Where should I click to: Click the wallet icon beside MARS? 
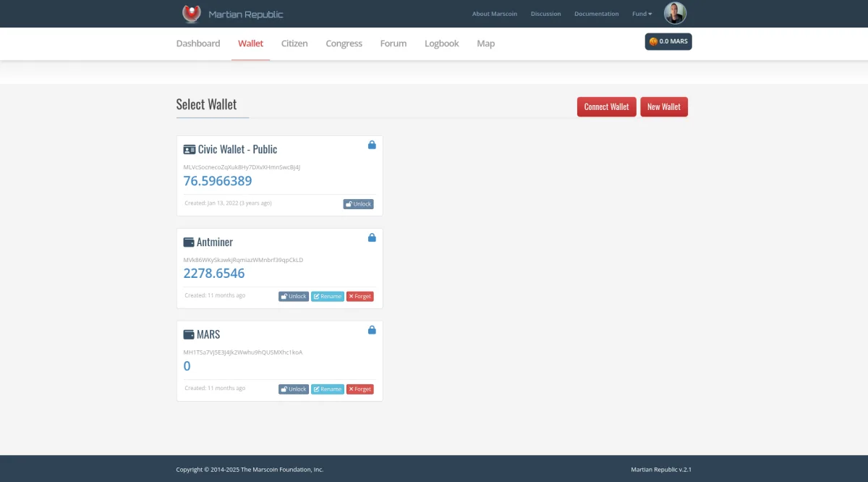[189, 334]
